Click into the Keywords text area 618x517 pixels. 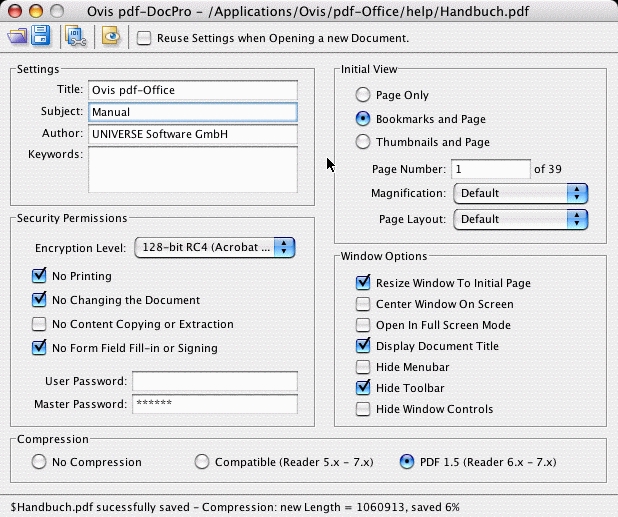click(x=192, y=169)
